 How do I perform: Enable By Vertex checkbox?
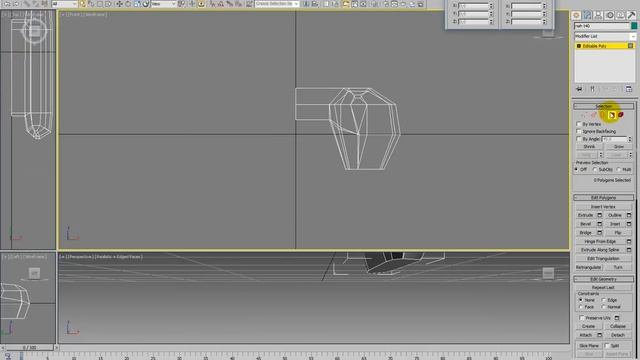point(579,124)
